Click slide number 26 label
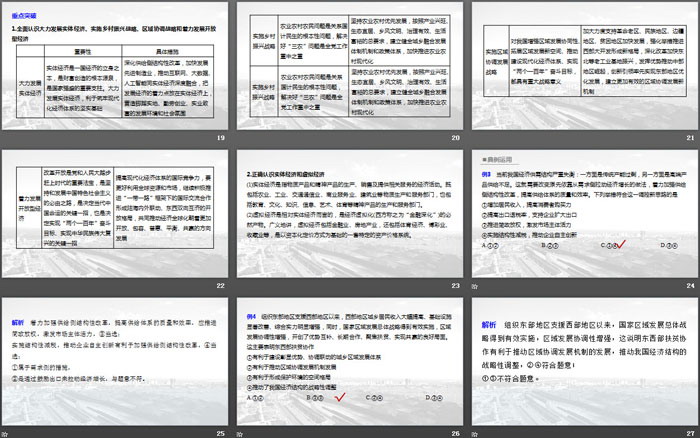Image resolution: width=700 pixels, height=438 pixels. tap(455, 433)
